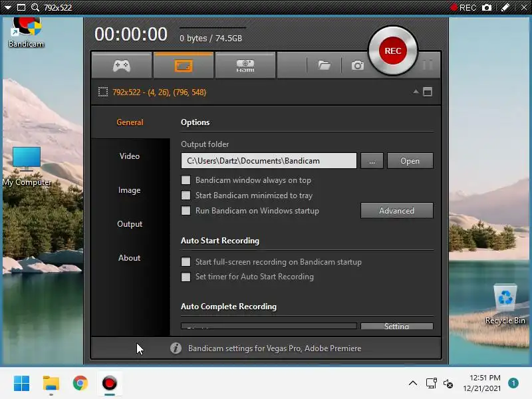The width and height of the screenshot is (532, 399).
Task: Select HDMI Device Recording mode icon
Action: (245, 65)
